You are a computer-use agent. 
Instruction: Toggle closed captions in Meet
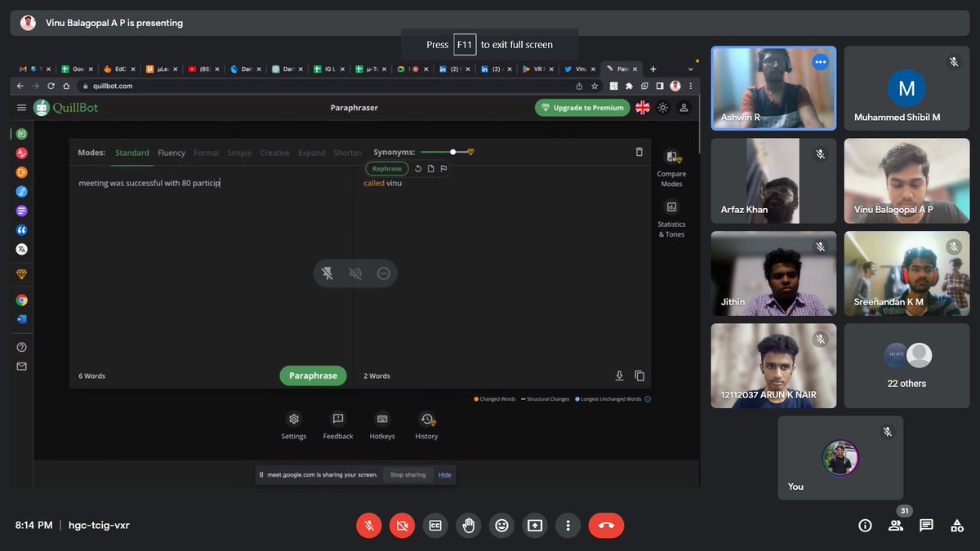point(435,526)
